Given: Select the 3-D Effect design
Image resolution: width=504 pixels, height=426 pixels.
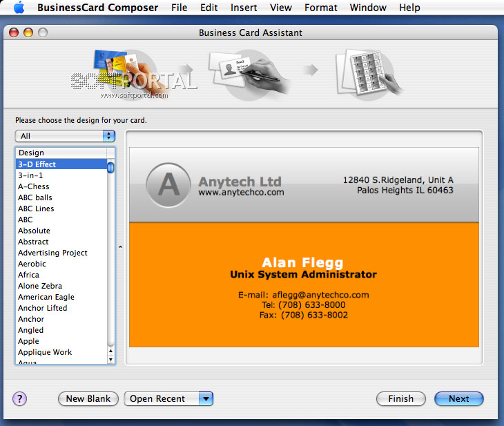Looking at the screenshot, I should click(61, 164).
